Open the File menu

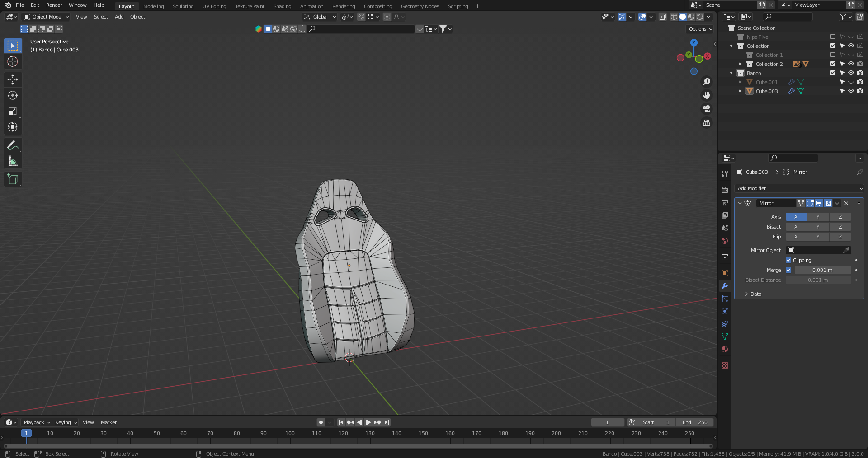pyautogui.click(x=20, y=5)
